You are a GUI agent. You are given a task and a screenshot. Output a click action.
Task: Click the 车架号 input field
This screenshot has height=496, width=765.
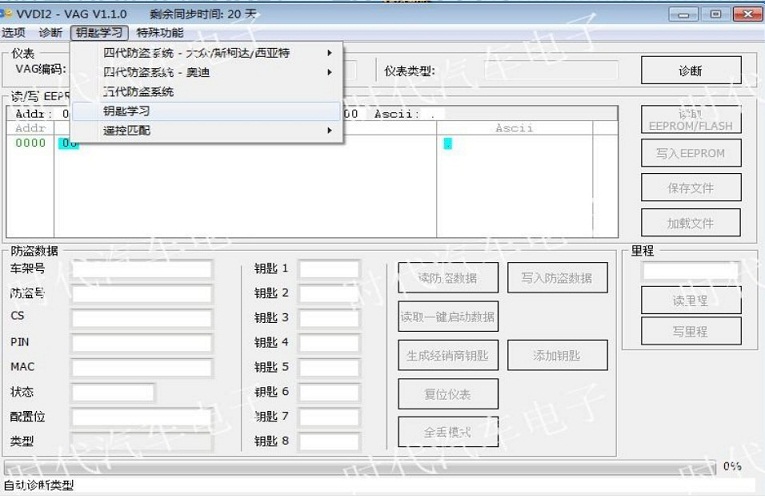coord(141,269)
